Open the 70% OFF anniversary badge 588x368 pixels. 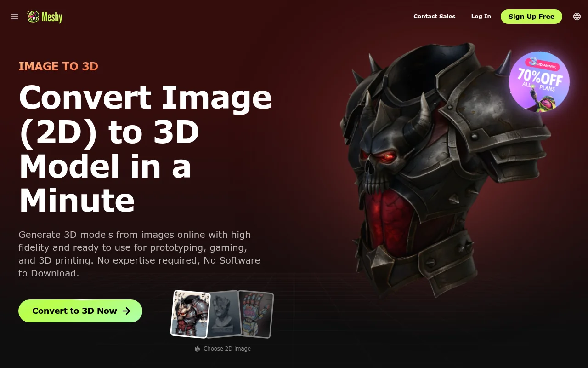coord(539,81)
